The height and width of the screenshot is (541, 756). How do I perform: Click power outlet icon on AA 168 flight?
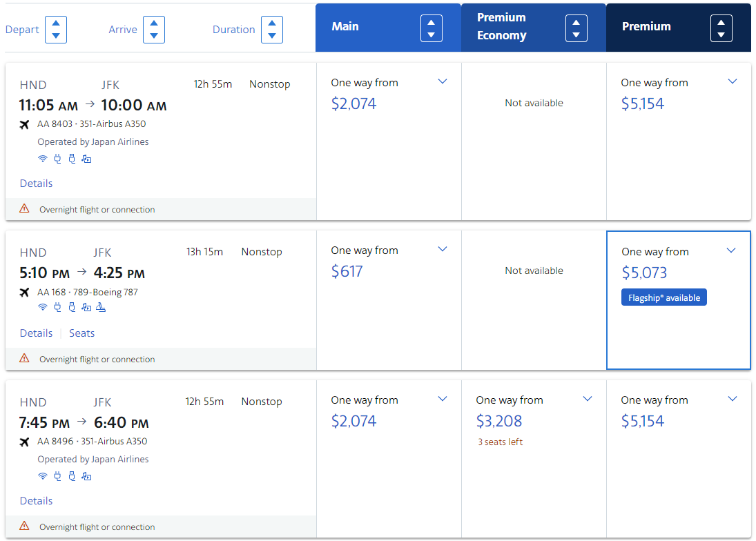coord(57,307)
